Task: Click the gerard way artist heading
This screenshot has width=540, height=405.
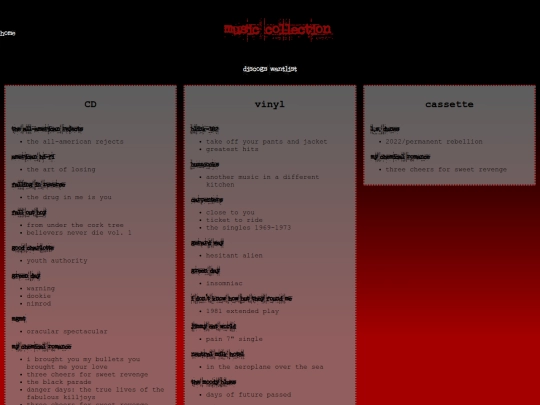Action: tap(207, 243)
